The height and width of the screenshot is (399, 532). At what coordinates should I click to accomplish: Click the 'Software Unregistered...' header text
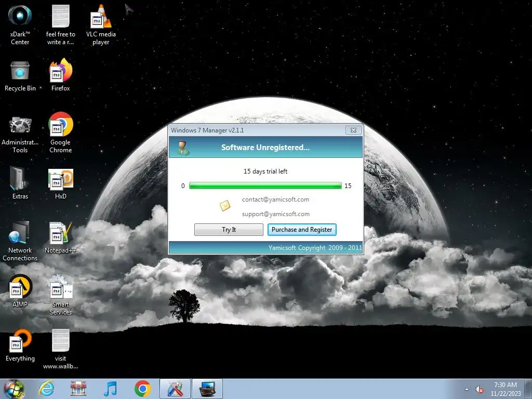tap(265, 148)
